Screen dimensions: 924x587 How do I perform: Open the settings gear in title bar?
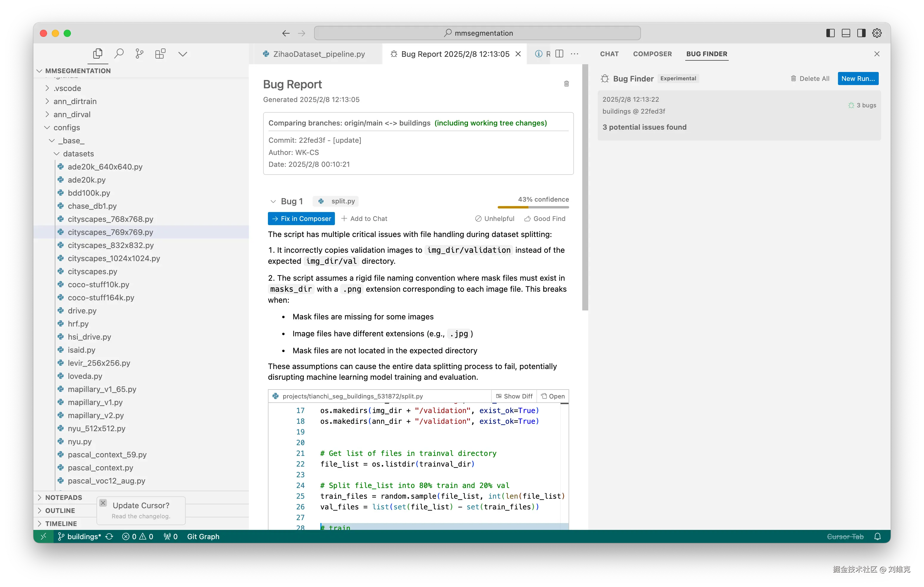click(877, 33)
